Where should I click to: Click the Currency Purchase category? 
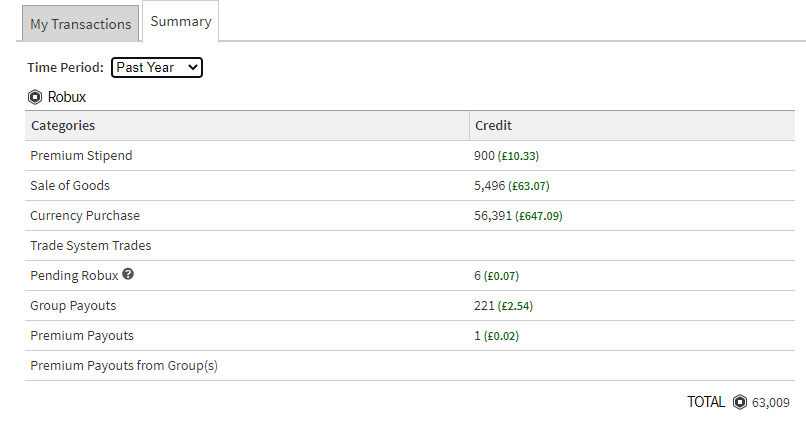click(85, 216)
